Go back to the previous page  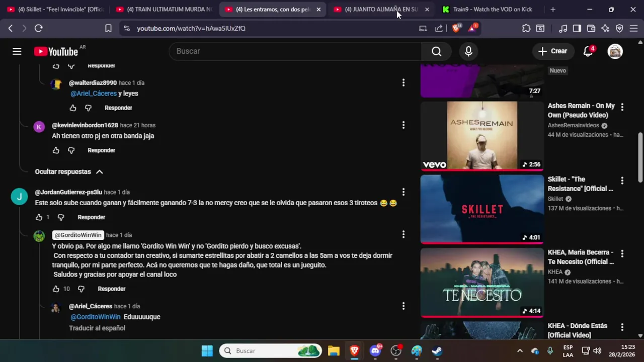pyautogui.click(x=11, y=28)
